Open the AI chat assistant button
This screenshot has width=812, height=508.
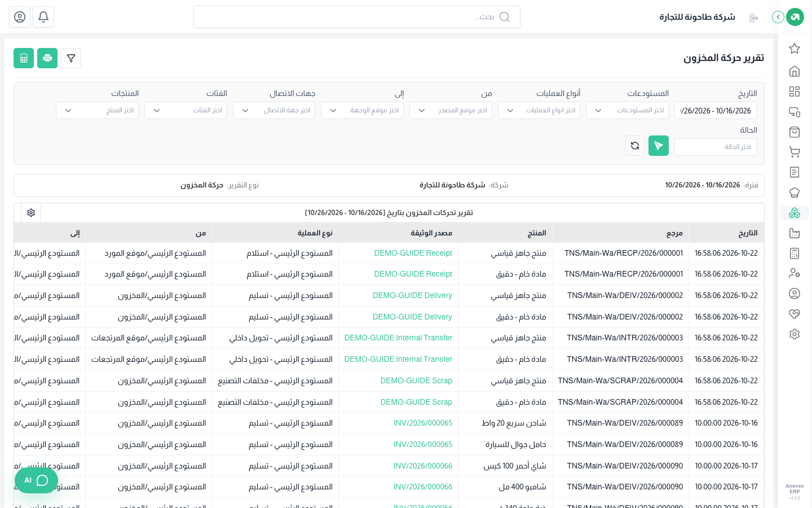(x=36, y=480)
